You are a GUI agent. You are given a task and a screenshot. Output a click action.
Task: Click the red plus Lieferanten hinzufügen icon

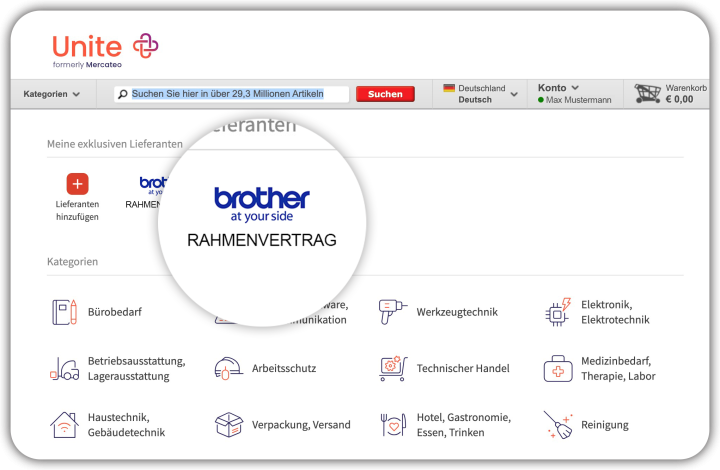(x=77, y=184)
